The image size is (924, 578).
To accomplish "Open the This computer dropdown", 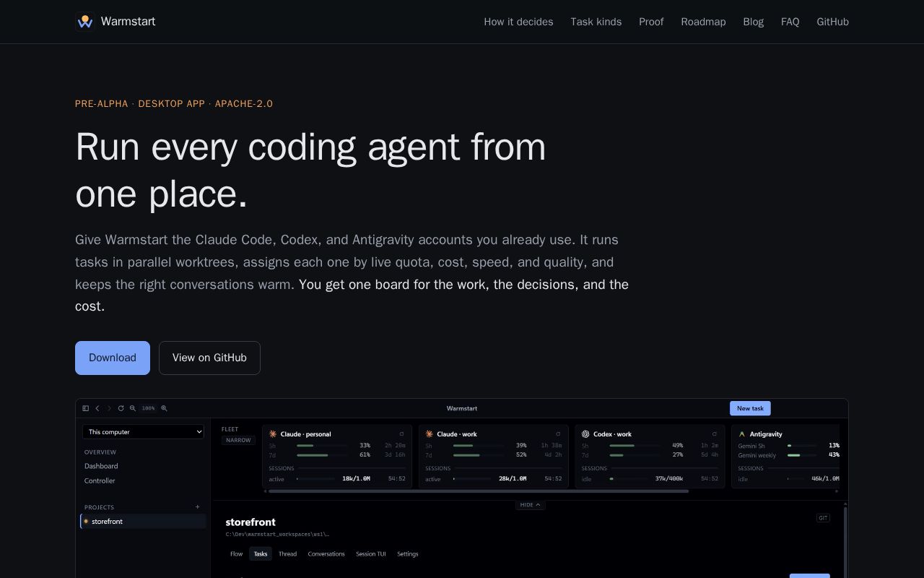I will click(x=143, y=432).
